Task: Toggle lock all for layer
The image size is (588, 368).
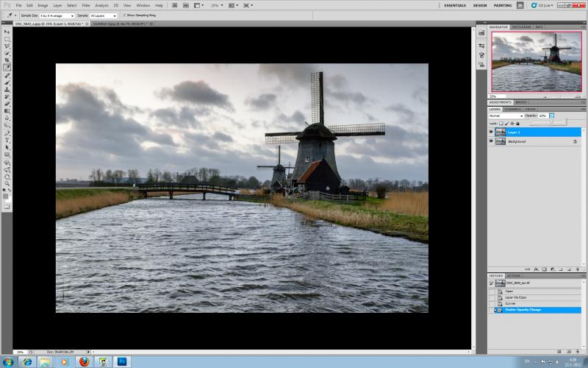Action: 518,124
